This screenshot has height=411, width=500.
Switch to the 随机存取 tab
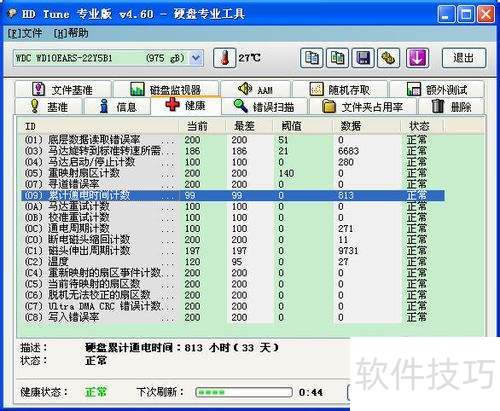click(340, 89)
